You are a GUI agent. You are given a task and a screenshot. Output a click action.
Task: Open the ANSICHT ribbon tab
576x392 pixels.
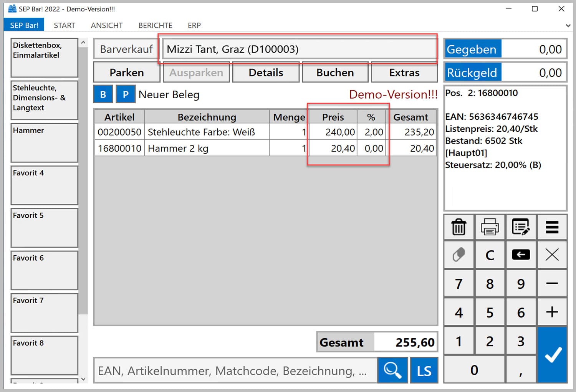pos(107,25)
